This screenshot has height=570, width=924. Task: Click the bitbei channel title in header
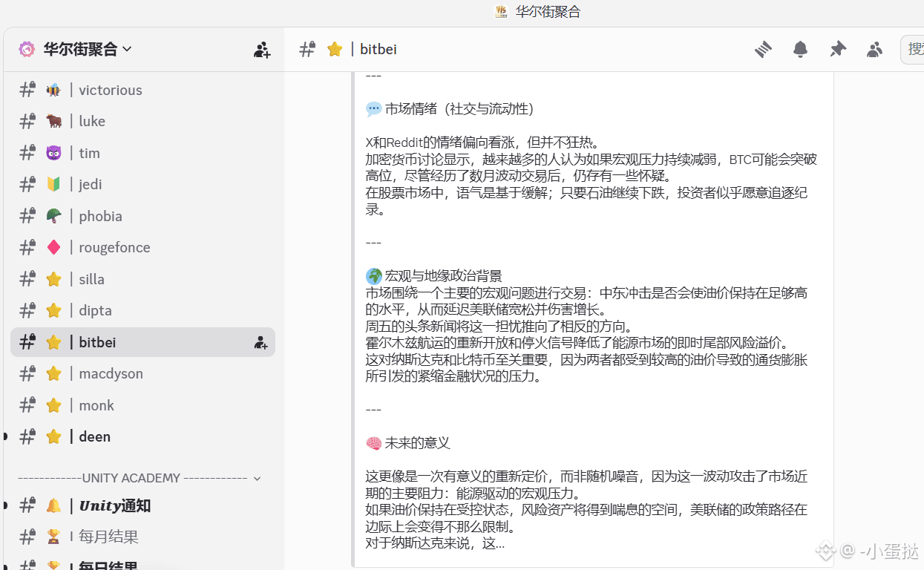pos(379,49)
